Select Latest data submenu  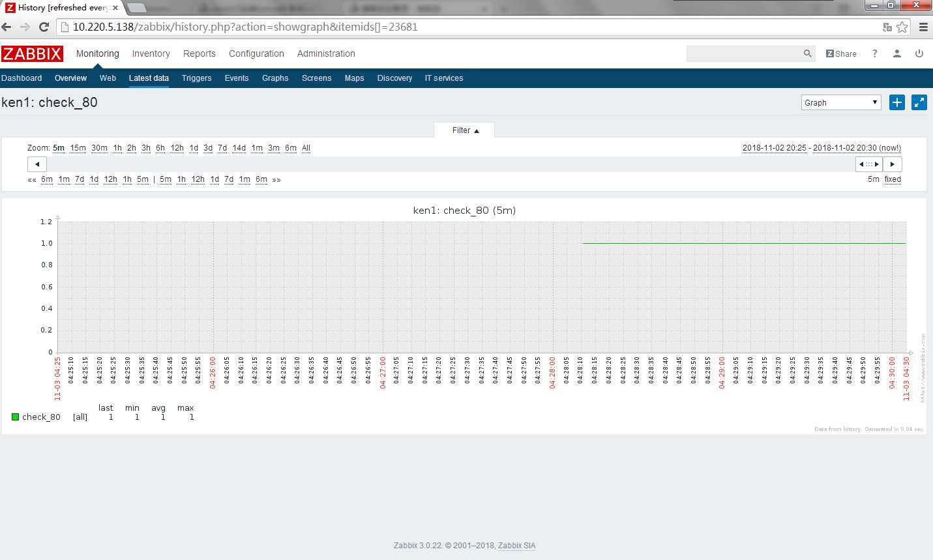(x=149, y=78)
